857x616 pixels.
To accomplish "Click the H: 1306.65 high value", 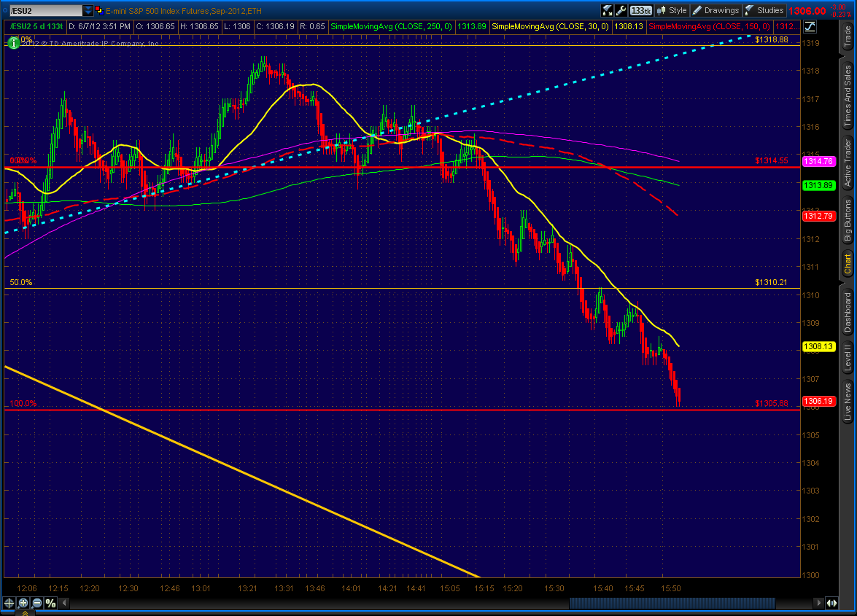I will coord(199,26).
